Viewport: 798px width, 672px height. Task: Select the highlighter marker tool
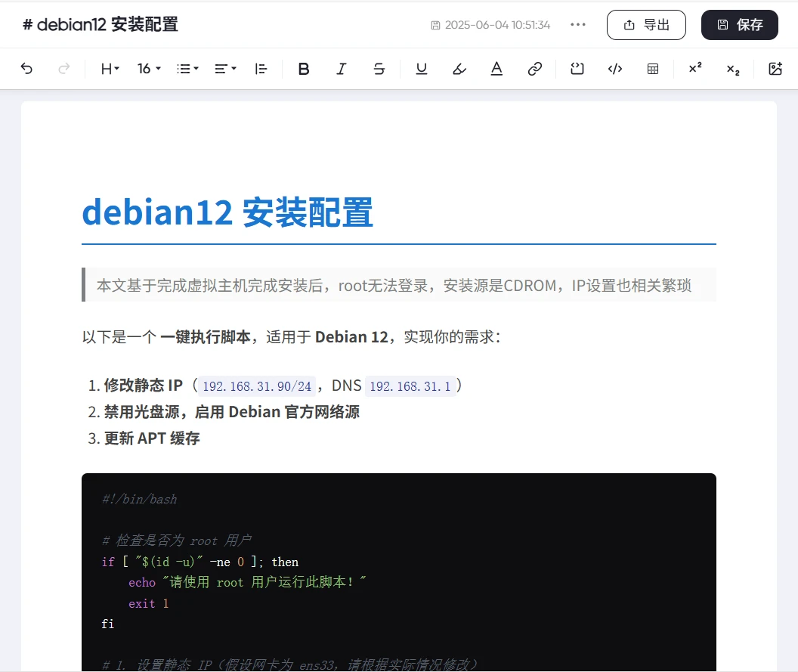(459, 68)
